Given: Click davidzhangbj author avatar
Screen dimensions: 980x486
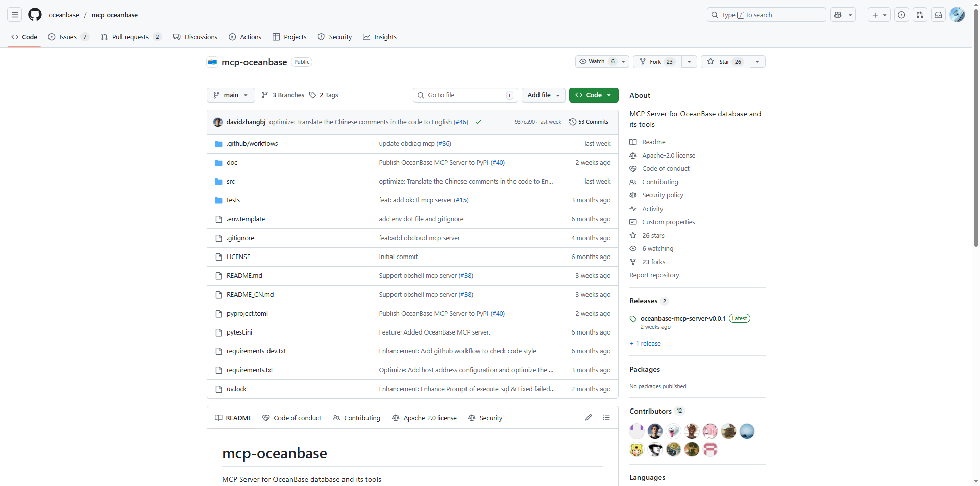Looking at the screenshot, I should [218, 122].
